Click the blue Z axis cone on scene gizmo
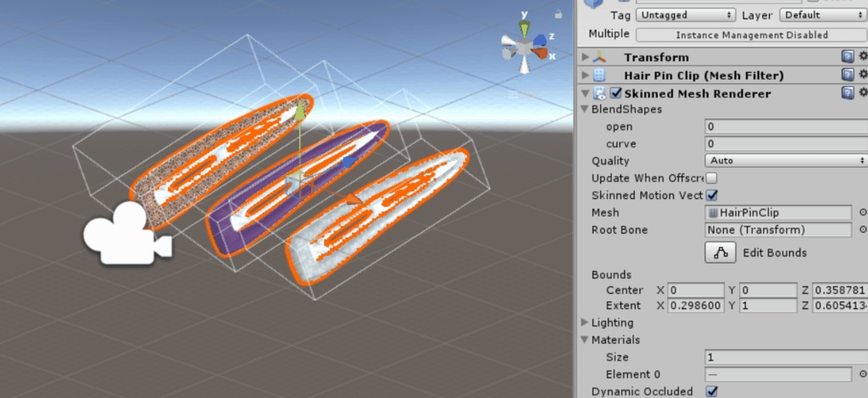The image size is (868, 398). [539, 40]
